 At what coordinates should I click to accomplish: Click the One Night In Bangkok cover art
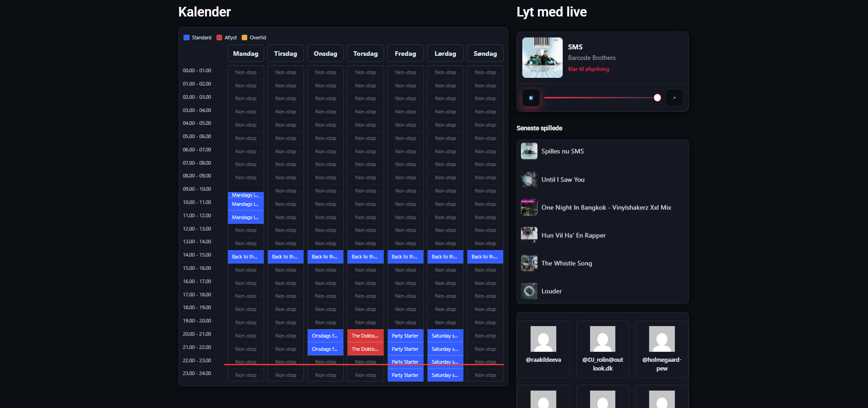pyautogui.click(x=529, y=207)
